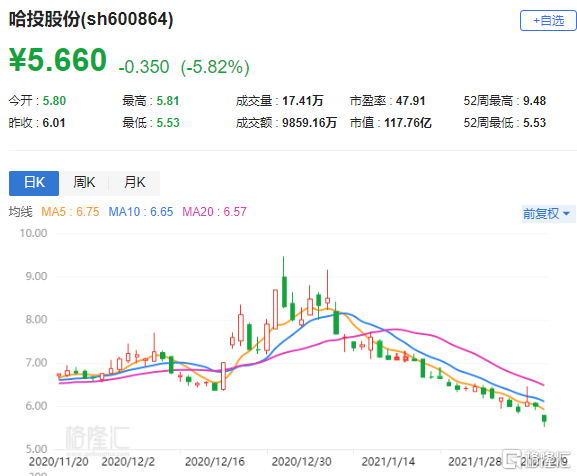Click the MA20 : 6.57 indicator label
The height and width of the screenshot is (476, 577).
[x=215, y=212]
